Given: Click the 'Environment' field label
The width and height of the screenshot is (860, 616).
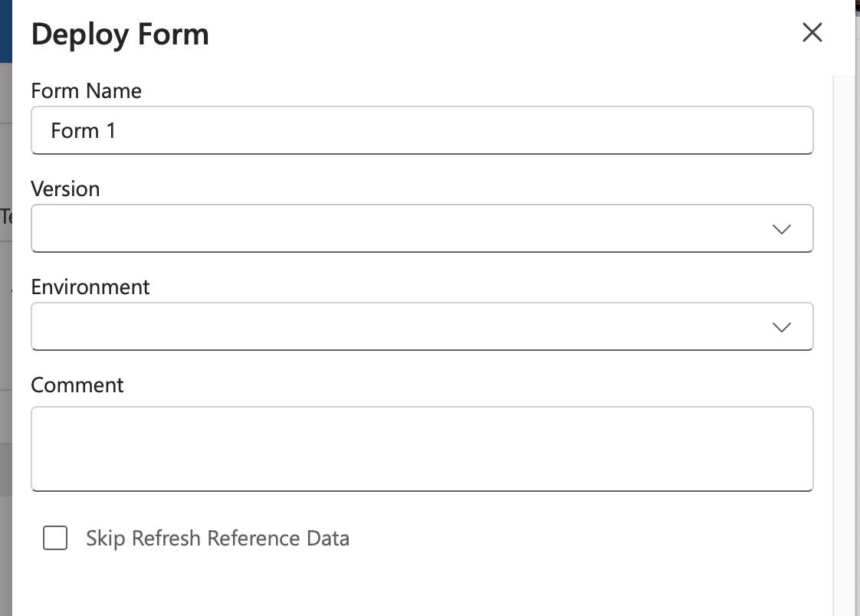Looking at the screenshot, I should pos(90,287).
